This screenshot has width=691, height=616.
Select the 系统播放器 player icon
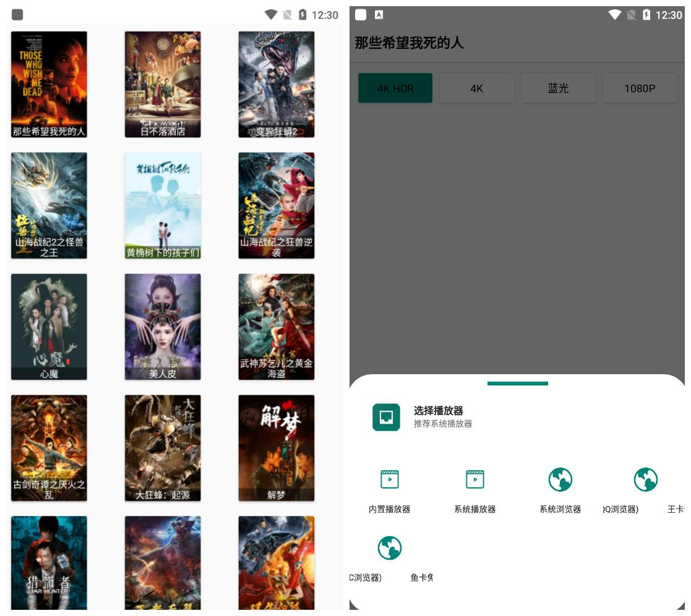474,479
